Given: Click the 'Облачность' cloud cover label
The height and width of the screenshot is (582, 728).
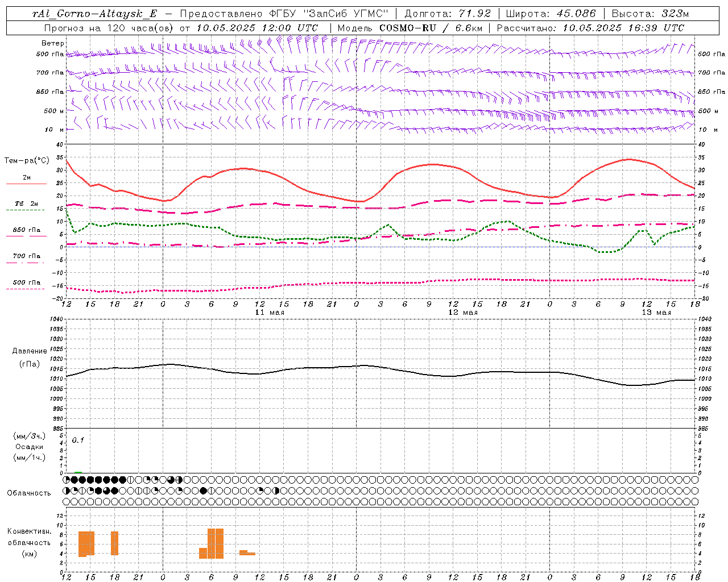Looking at the screenshot, I should tap(29, 493).
